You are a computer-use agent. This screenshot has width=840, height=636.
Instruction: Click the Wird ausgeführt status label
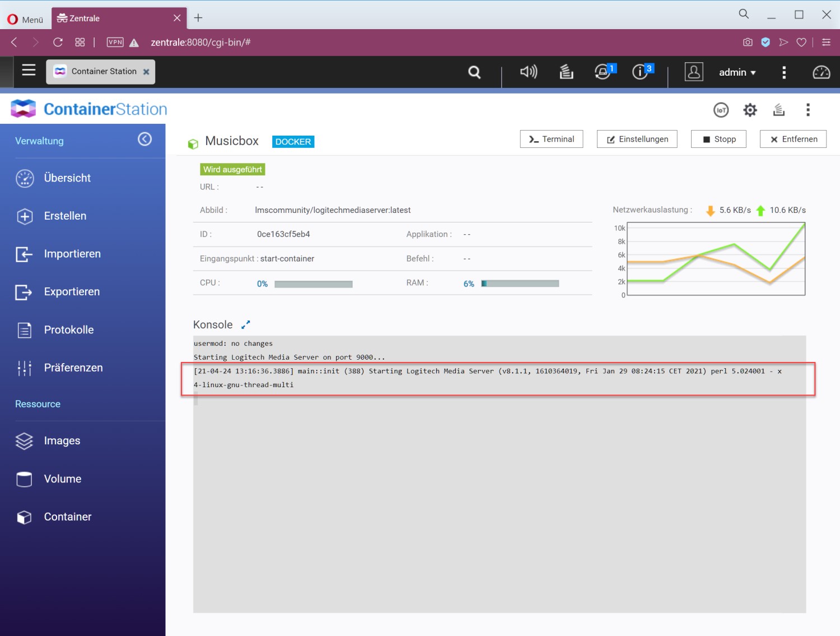[232, 169]
